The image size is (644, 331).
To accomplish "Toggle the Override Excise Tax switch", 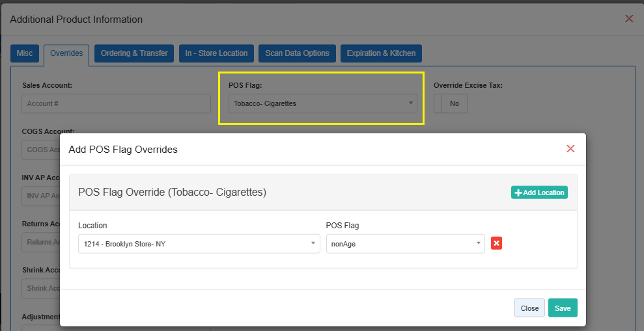I will coord(451,103).
